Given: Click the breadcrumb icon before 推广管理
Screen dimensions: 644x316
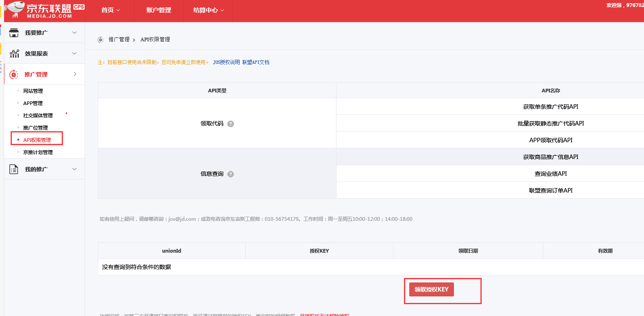Looking at the screenshot, I should [101, 40].
